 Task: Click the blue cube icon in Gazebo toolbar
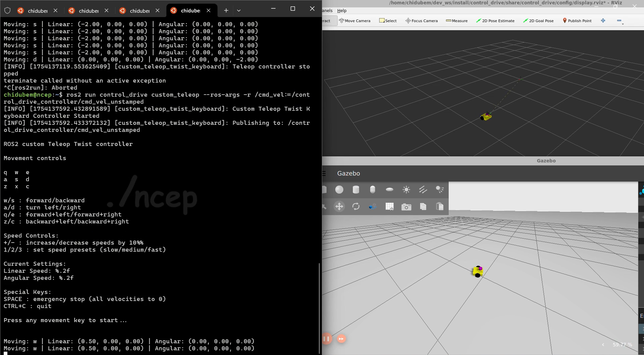click(373, 206)
